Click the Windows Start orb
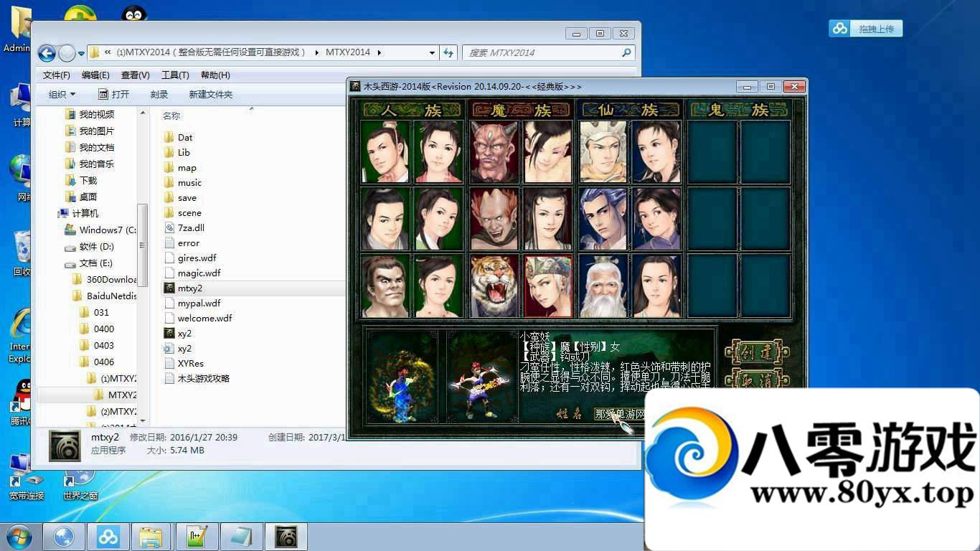Screen dimensions: 980x551 19,537
